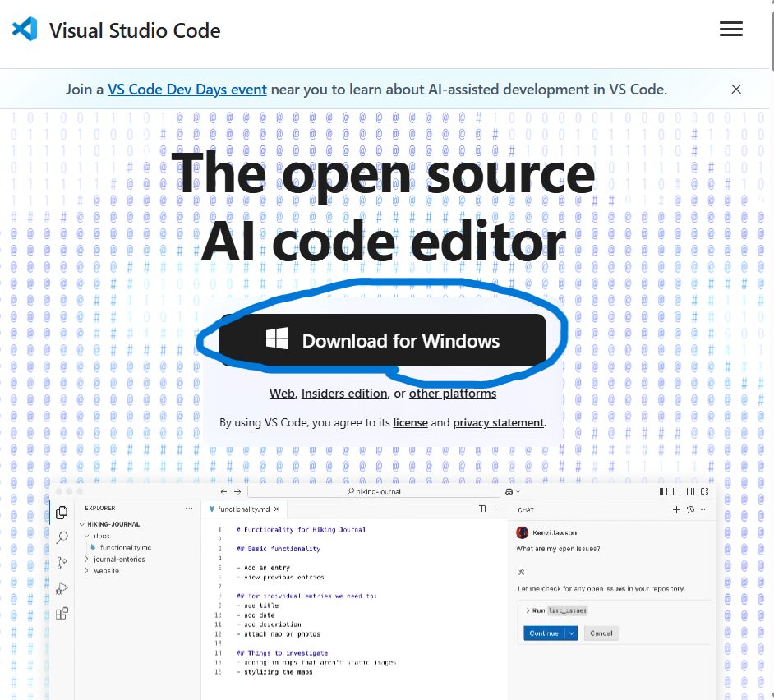
Task: Open the Extensions icon in the activity bar
Action: 62,614
